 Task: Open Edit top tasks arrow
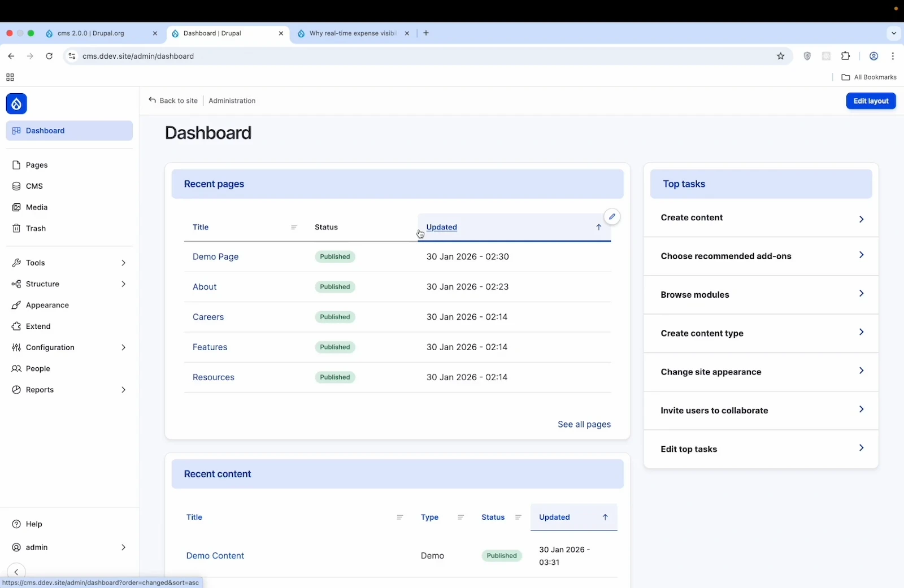861,448
